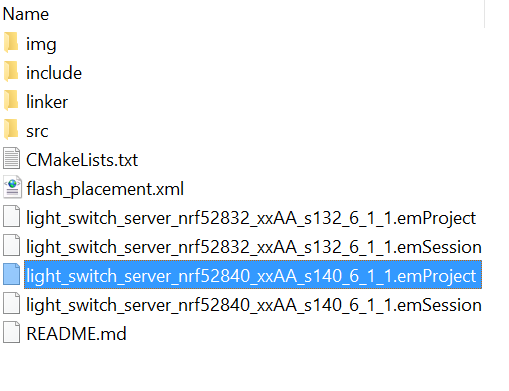The image size is (509, 391).
Task: Select the CMakeLists.txt text file icon
Action: (12, 158)
